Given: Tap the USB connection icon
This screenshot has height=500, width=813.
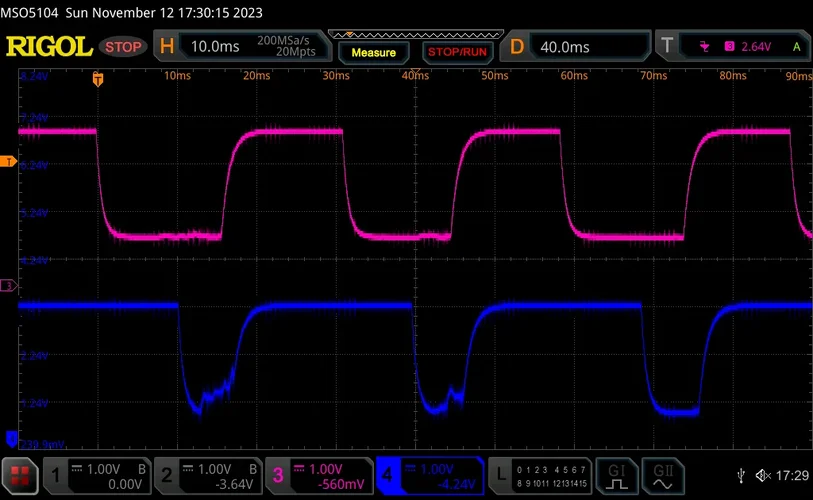Looking at the screenshot, I should click(x=741, y=475).
